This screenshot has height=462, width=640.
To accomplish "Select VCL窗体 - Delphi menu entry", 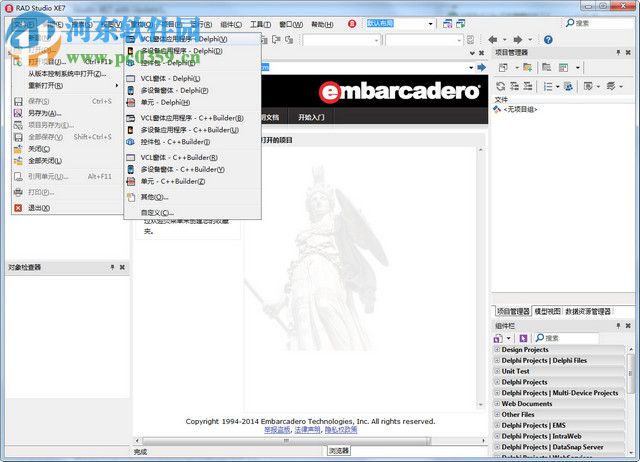I will coord(192,78).
